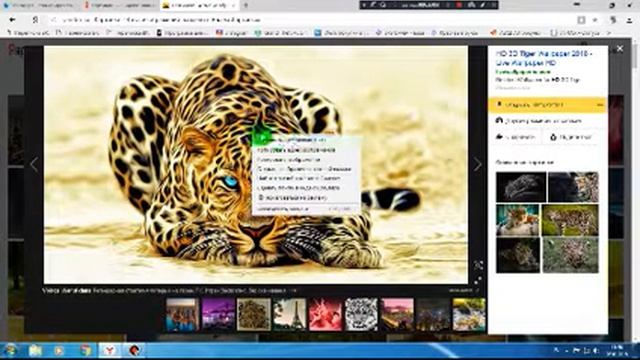Choose the last context menu entry below separator
Screen dimensions: 640x360
pos(307,209)
